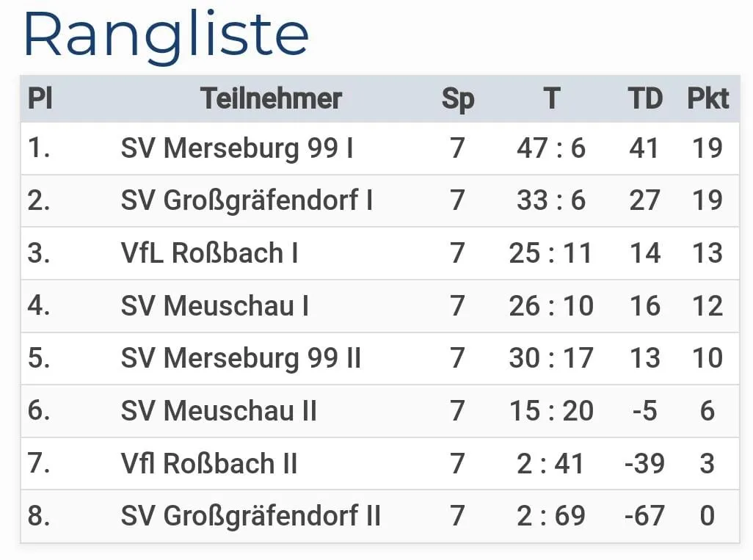The height and width of the screenshot is (560, 753).
Task: Select the Pl column header
Action: [x=40, y=98]
